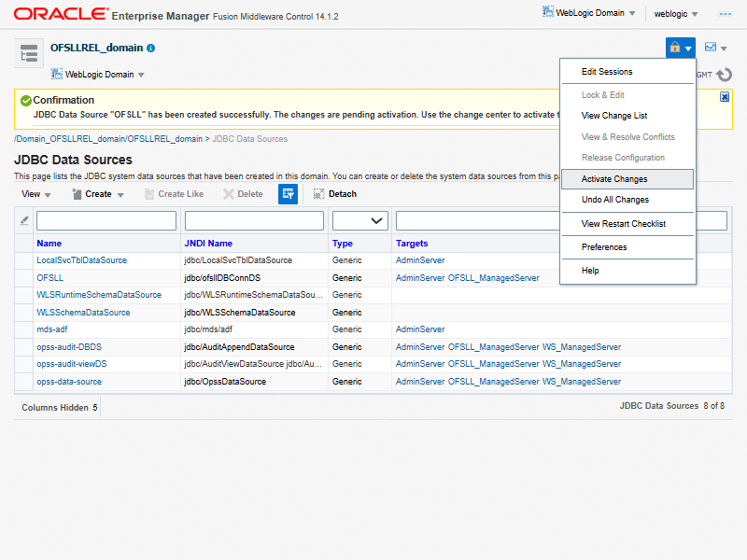Choose Undo All Changes menu entry
747x560 pixels.
point(614,200)
